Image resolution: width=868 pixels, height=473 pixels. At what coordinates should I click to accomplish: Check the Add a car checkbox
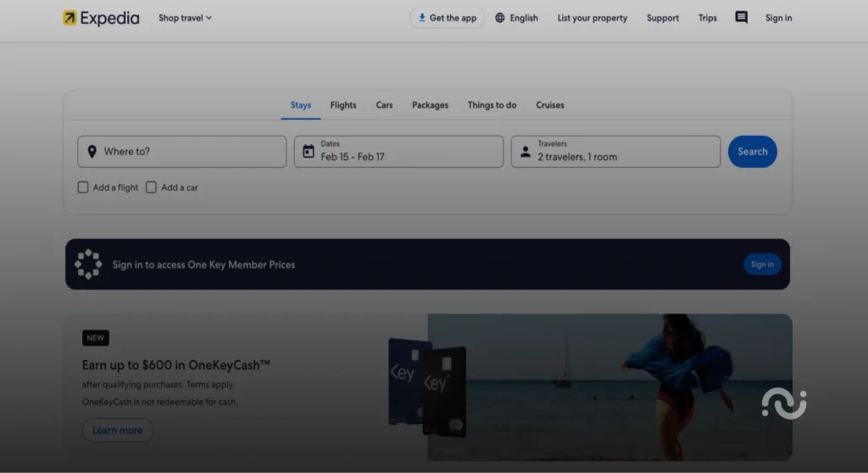151,187
